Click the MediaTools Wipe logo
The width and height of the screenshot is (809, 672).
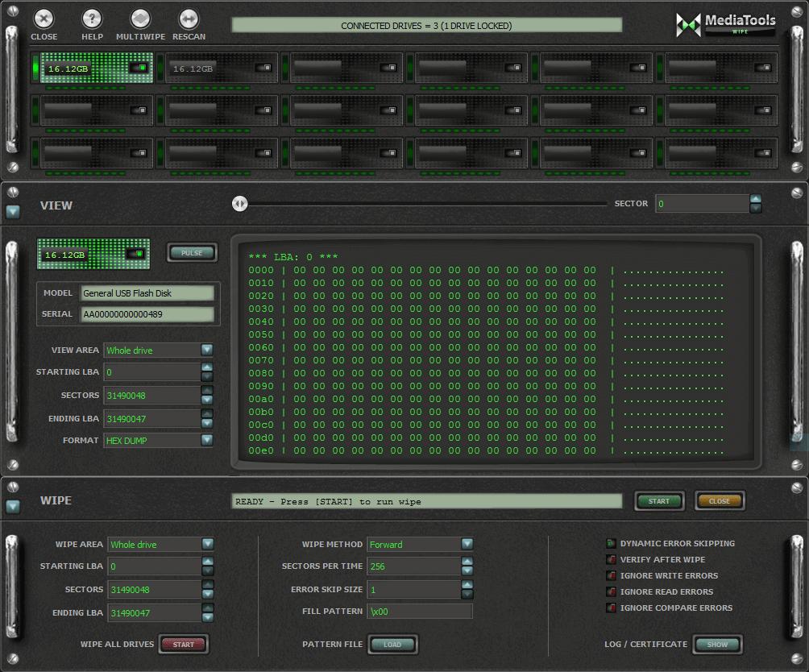pyautogui.click(x=727, y=24)
